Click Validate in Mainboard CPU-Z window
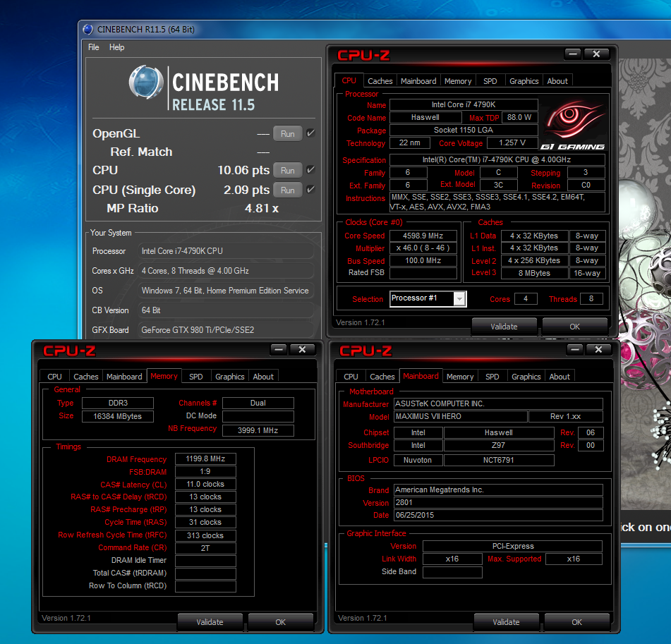This screenshot has width=671, height=644. (506, 621)
